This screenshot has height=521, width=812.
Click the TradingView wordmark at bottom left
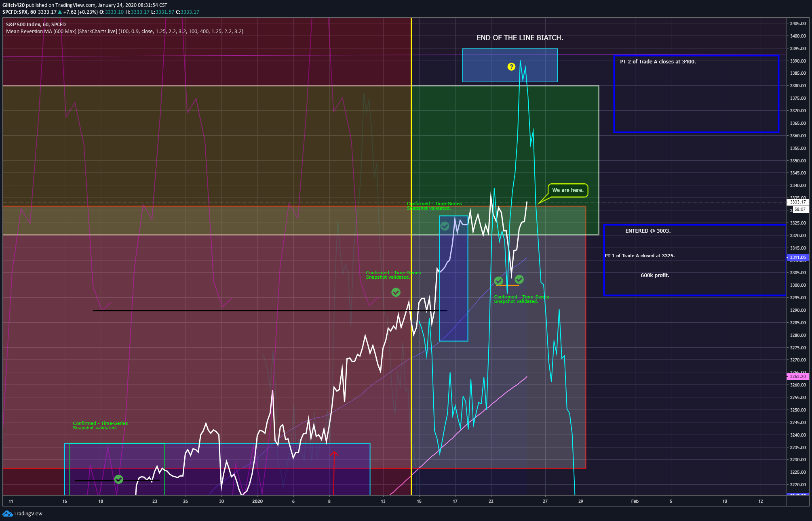[x=28, y=514]
